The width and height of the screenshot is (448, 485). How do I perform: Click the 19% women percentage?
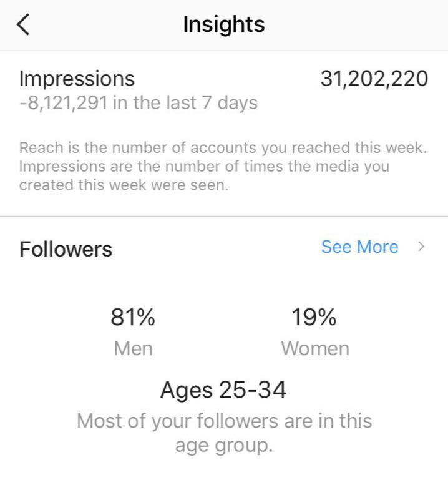[x=314, y=318]
